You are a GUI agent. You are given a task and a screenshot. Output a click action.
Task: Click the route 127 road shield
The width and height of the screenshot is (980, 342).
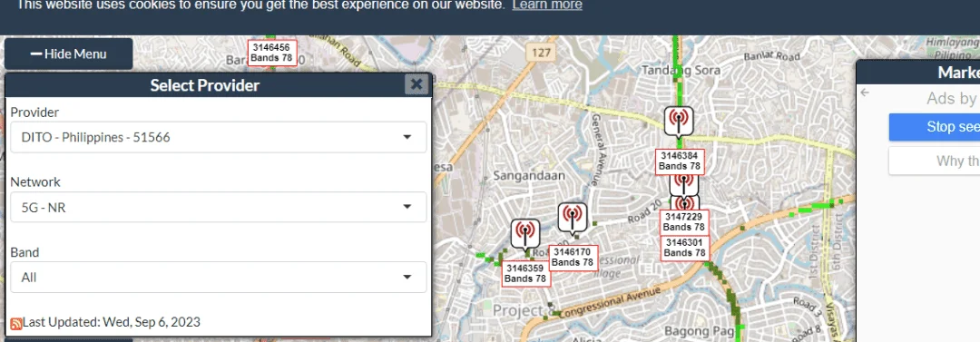(541, 53)
